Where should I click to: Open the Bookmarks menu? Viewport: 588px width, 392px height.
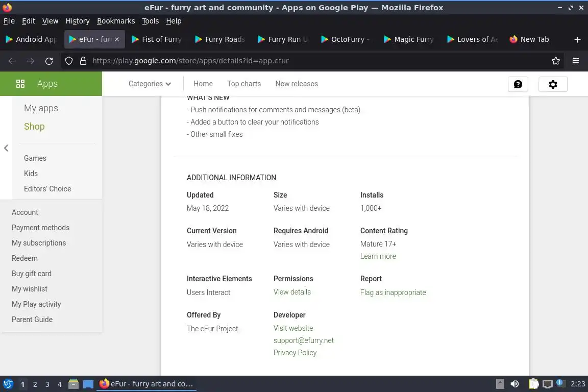tap(116, 21)
